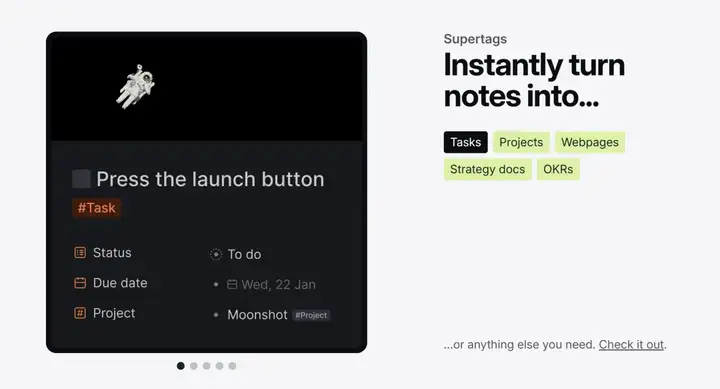
Task: Click the bullet before Moonshot
Action: tap(216, 315)
